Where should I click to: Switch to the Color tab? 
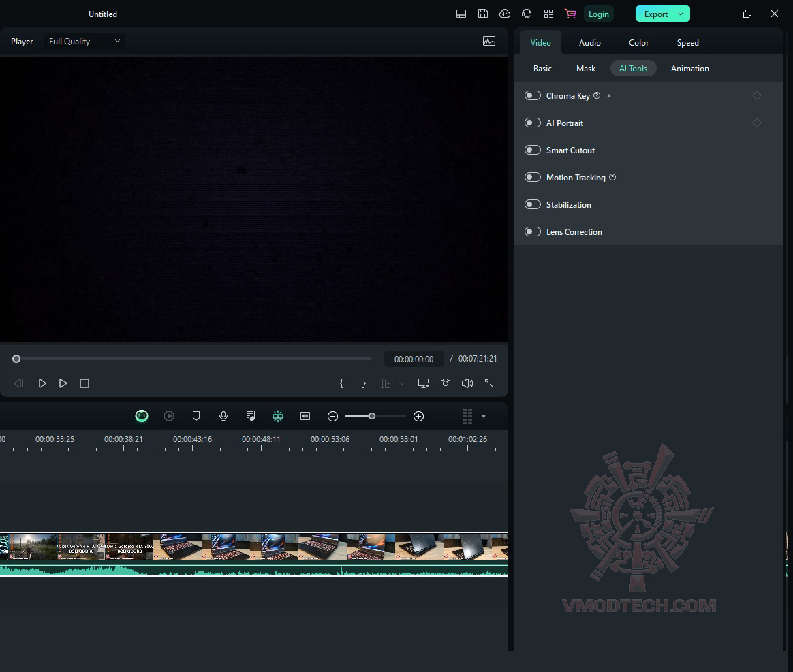click(639, 43)
